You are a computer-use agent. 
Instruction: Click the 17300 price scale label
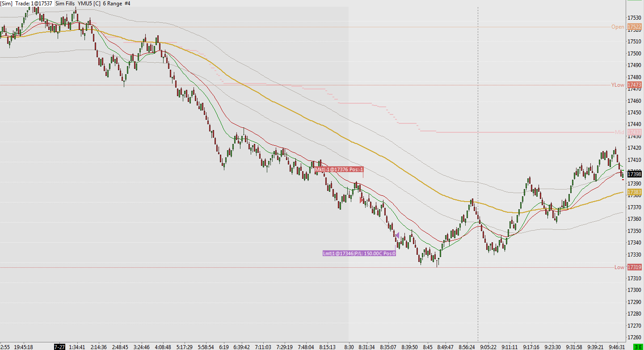point(635,290)
